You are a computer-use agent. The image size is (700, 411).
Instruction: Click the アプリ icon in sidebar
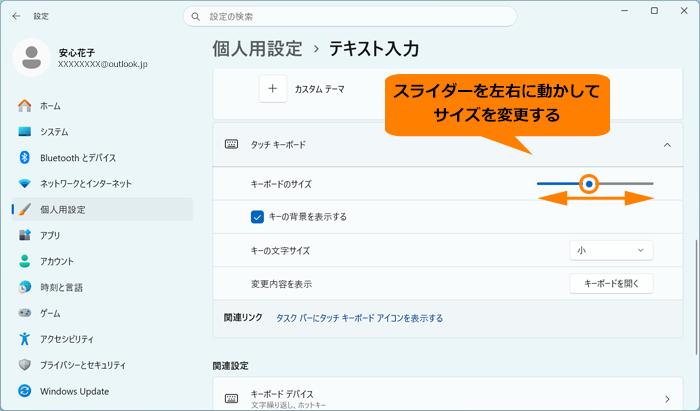[x=25, y=235]
